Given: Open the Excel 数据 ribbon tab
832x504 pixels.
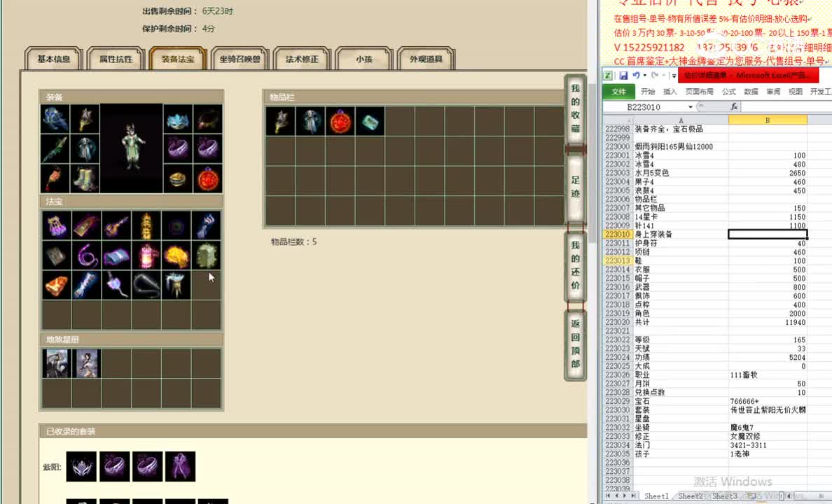Looking at the screenshot, I should (x=751, y=92).
